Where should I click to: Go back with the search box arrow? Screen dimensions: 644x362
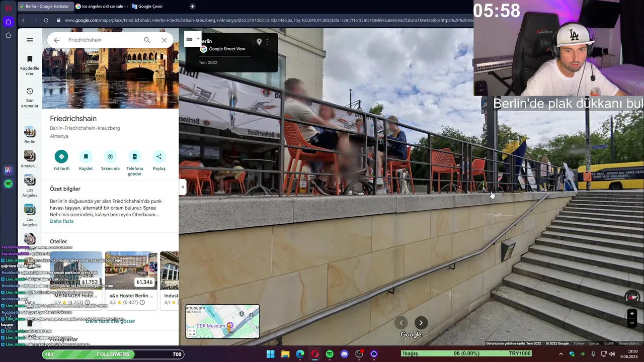[57, 40]
